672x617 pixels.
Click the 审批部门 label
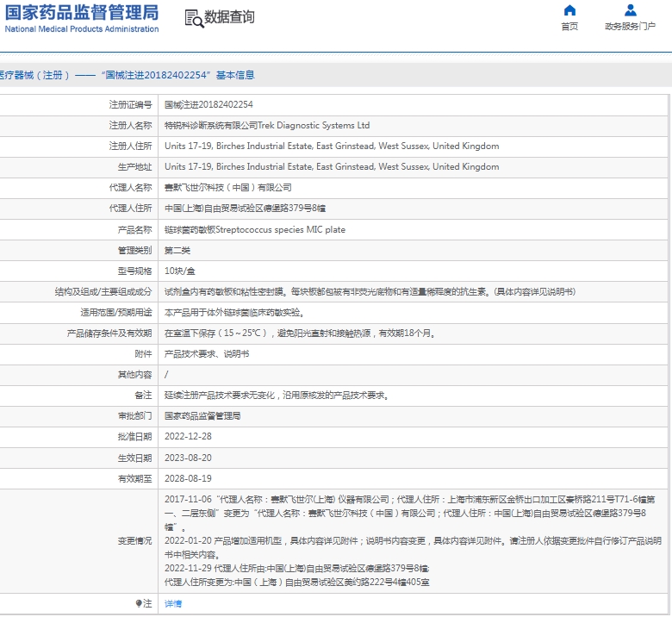[134, 416]
